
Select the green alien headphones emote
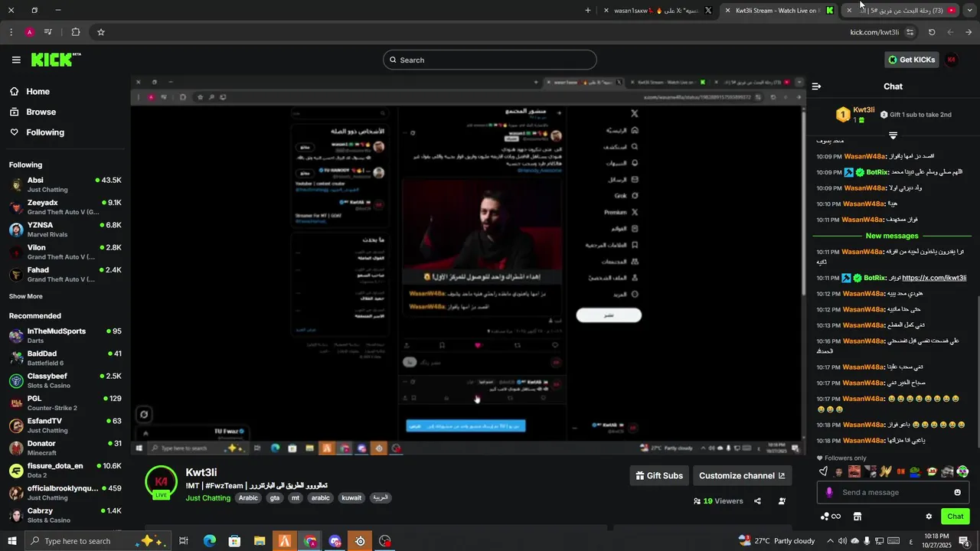pyautogui.click(x=962, y=472)
